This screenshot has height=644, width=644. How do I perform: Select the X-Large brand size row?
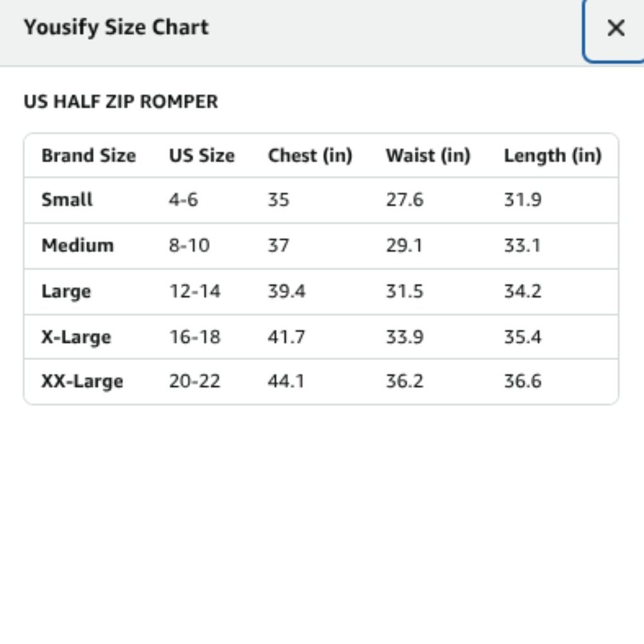click(x=321, y=337)
